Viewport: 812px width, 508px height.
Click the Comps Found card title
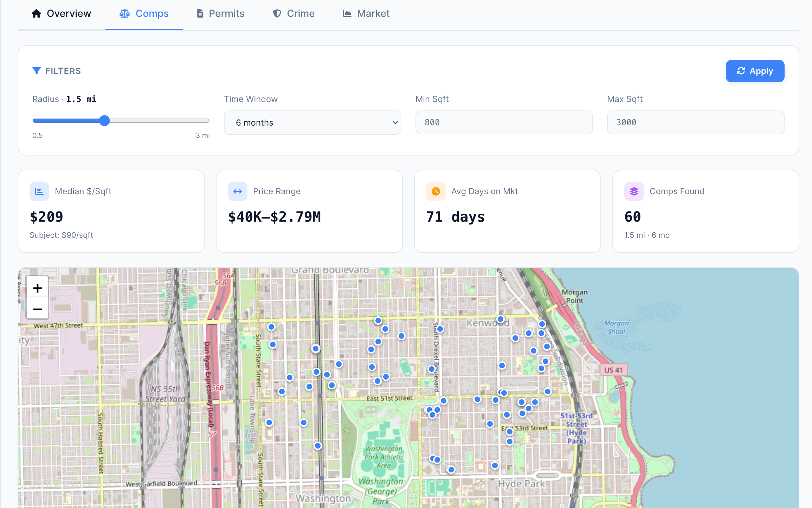tap(677, 191)
